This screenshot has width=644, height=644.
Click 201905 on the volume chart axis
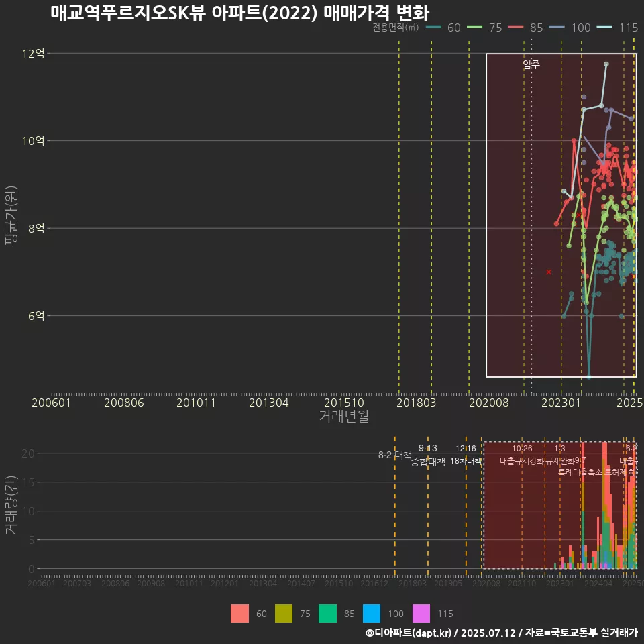448,583
